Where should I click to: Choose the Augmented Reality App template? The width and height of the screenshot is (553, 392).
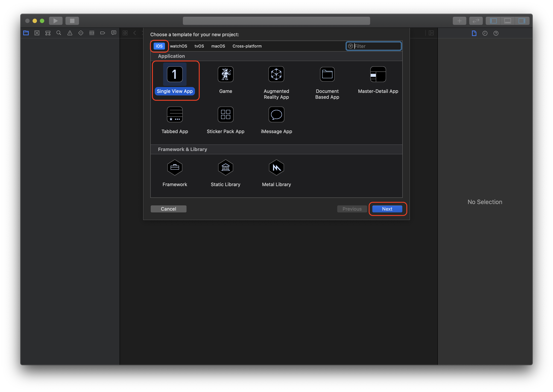point(276,74)
